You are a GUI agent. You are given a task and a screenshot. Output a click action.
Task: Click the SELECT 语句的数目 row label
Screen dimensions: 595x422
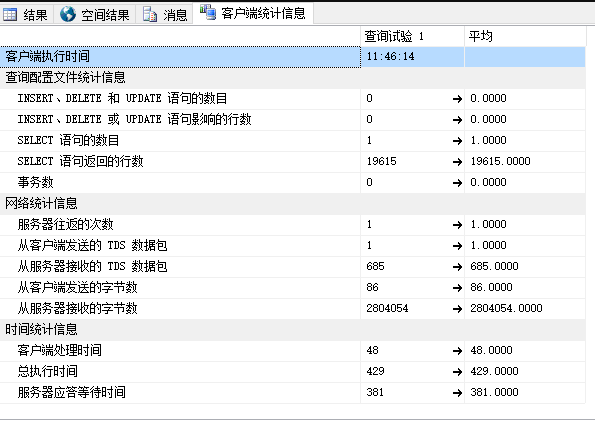click(x=68, y=140)
